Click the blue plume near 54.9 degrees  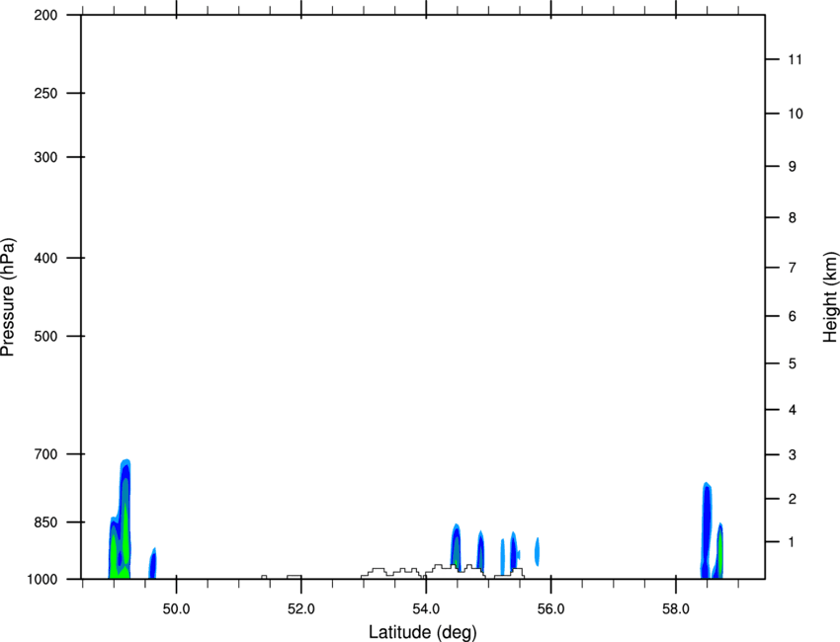pos(480,551)
